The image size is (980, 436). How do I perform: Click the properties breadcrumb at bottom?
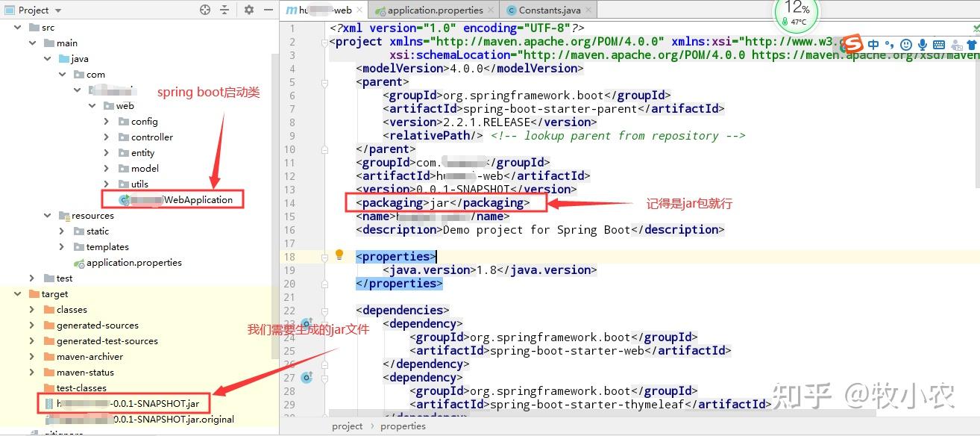click(403, 426)
